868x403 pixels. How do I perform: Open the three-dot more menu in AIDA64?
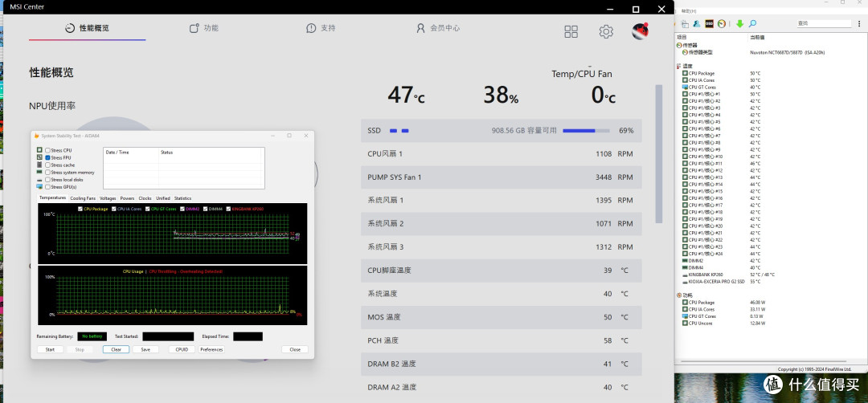coord(859,24)
